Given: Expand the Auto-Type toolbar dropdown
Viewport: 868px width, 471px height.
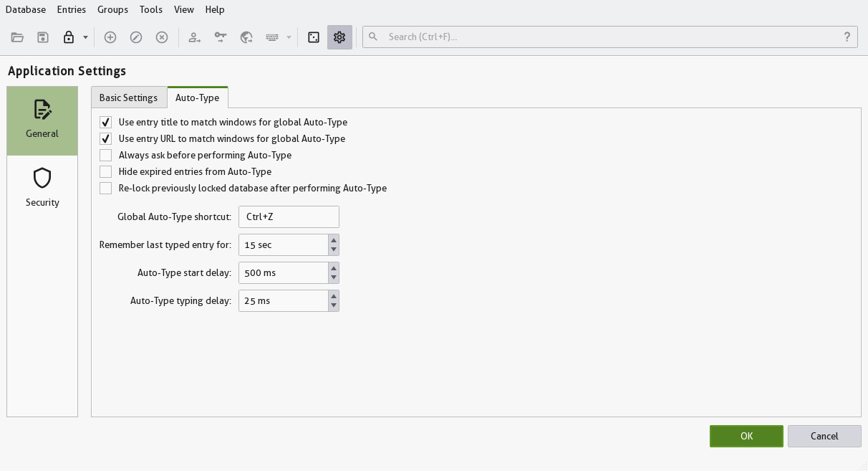Looking at the screenshot, I should point(289,37).
